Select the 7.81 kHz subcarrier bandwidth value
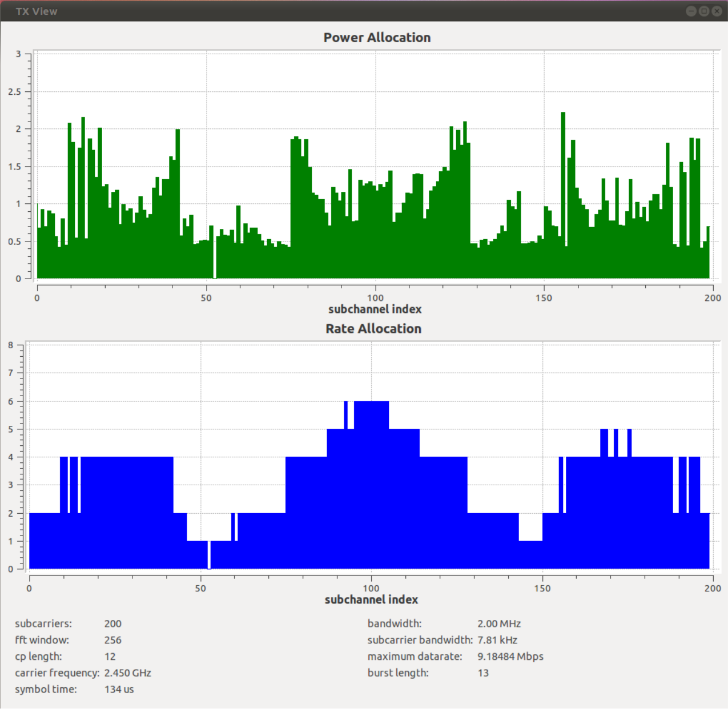728x709 pixels. pyautogui.click(x=497, y=640)
